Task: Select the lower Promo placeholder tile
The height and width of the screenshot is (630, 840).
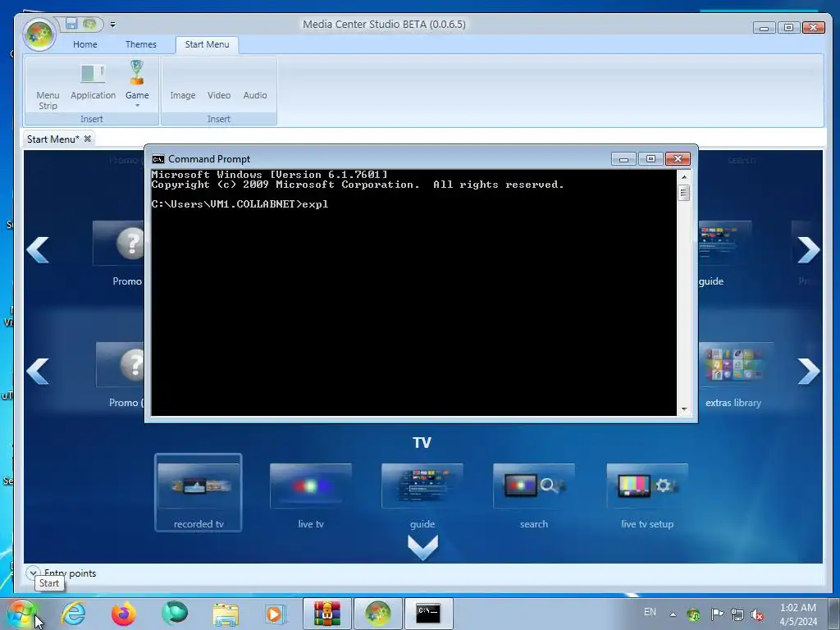Action: click(x=121, y=376)
